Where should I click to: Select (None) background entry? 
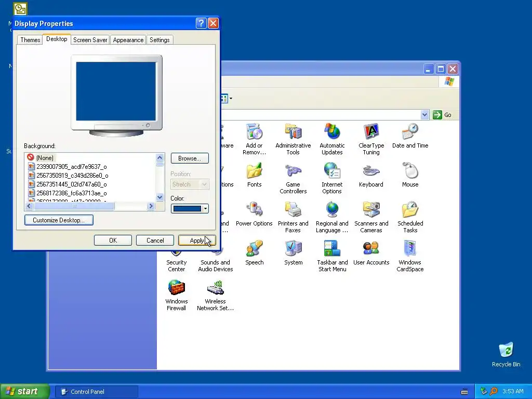tap(45, 158)
